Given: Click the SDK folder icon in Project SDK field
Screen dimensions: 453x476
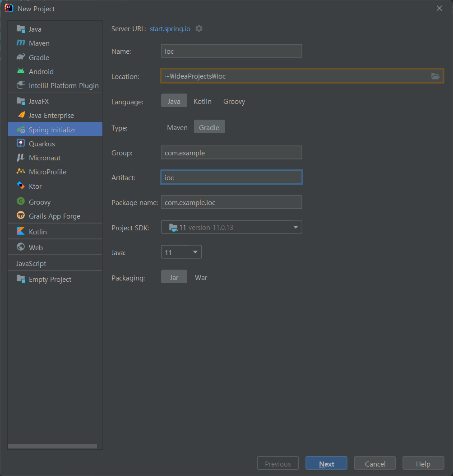Looking at the screenshot, I should 173,227.
